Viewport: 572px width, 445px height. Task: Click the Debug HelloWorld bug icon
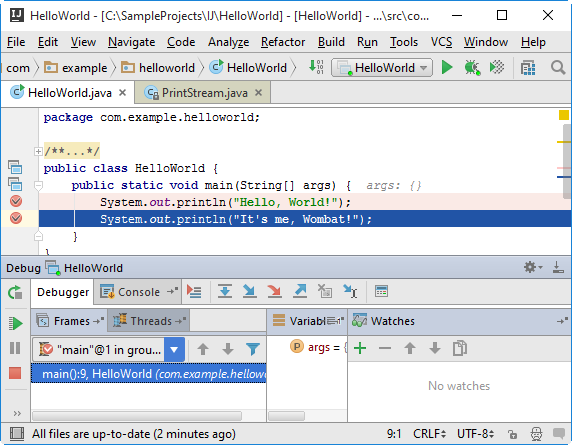tap(472, 67)
